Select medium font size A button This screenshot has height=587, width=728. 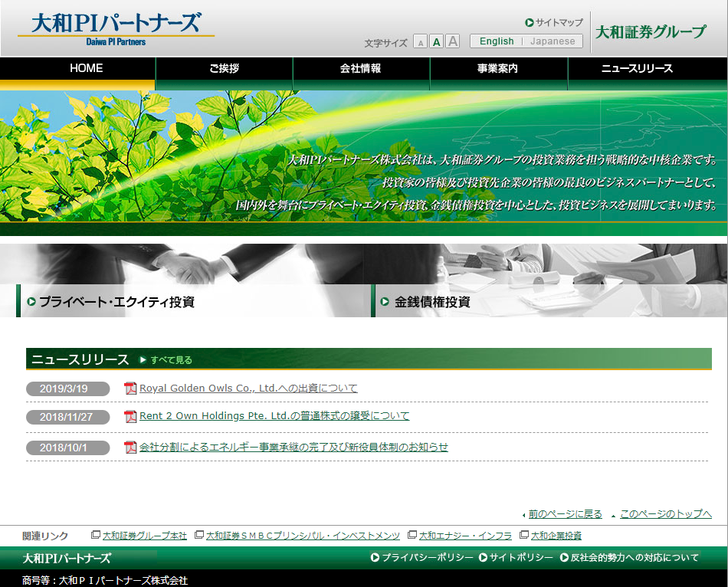[x=437, y=42]
